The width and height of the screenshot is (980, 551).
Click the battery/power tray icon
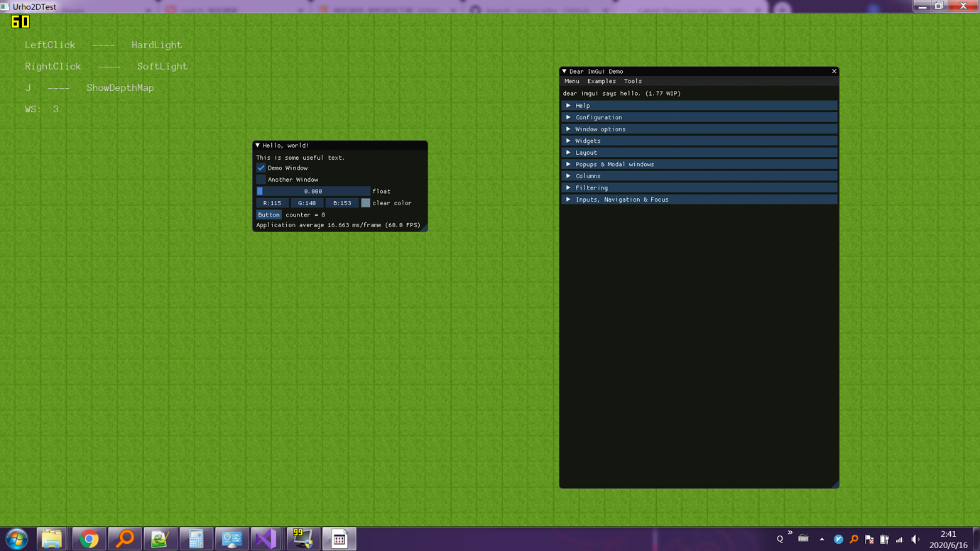point(884,540)
